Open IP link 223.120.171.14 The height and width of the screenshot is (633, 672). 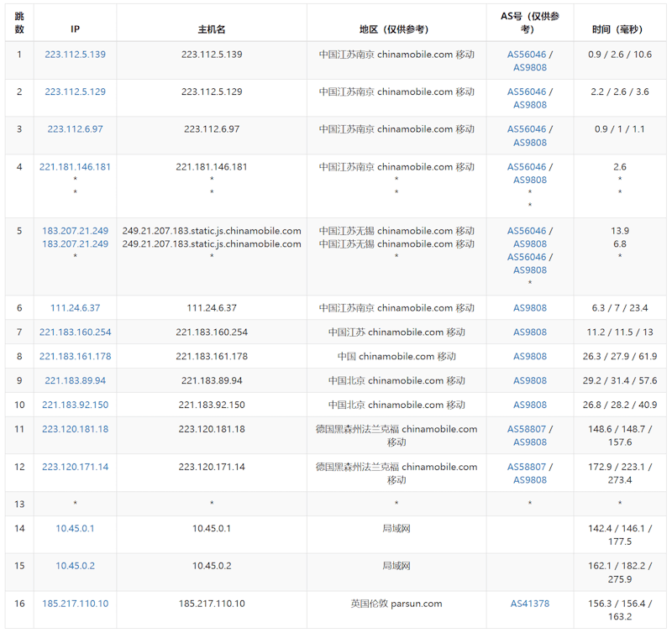click(75, 467)
